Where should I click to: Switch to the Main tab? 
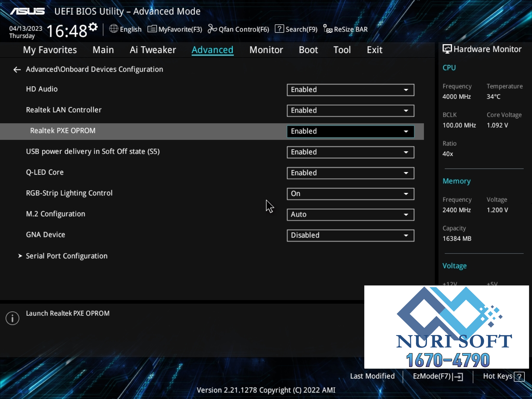click(103, 50)
